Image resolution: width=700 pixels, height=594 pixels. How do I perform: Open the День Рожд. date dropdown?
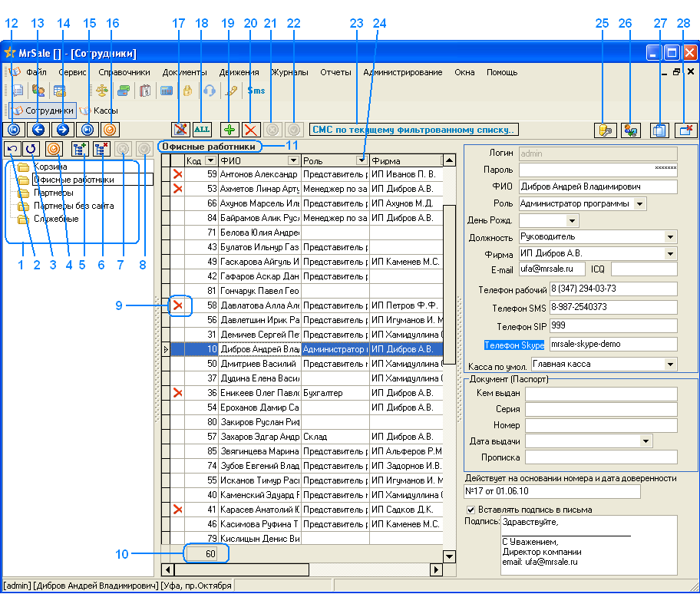pyautogui.click(x=572, y=220)
